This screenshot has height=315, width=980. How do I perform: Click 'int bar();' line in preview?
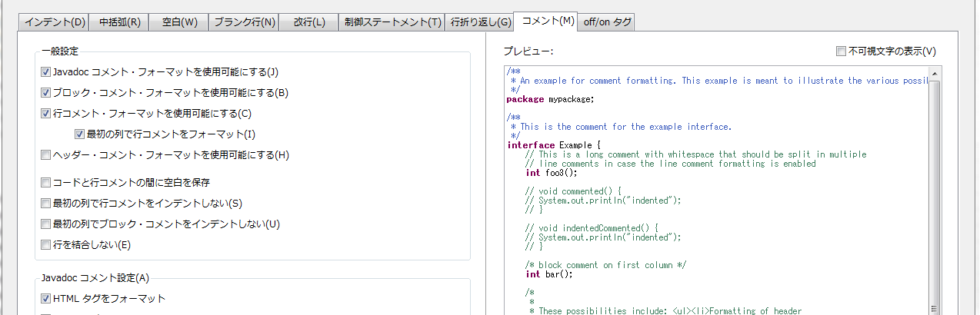tap(549, 274)
